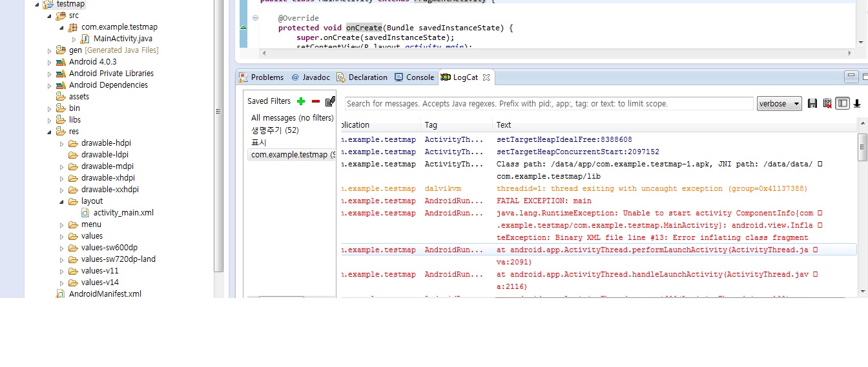Click the Android Dependencies library icon
The image size is (868, 367).
(61, 85)
